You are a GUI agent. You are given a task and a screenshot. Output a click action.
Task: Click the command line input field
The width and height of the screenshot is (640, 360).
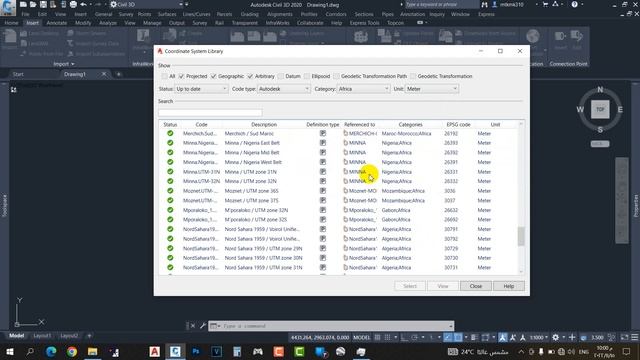coord(335,326)
